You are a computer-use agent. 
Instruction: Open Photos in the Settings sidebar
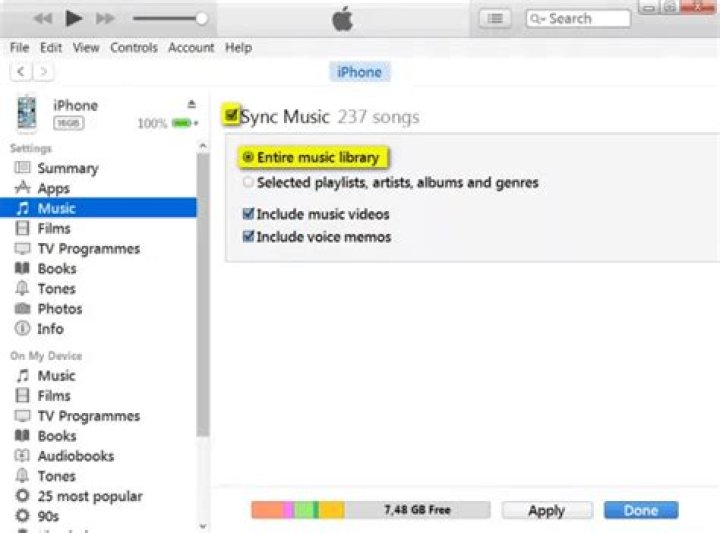click(x=59, y=309)
